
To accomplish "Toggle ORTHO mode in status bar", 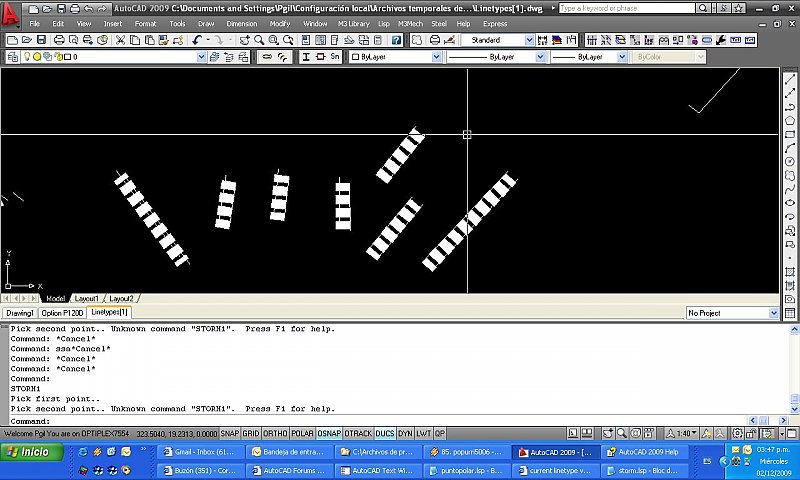I will 275,434.
